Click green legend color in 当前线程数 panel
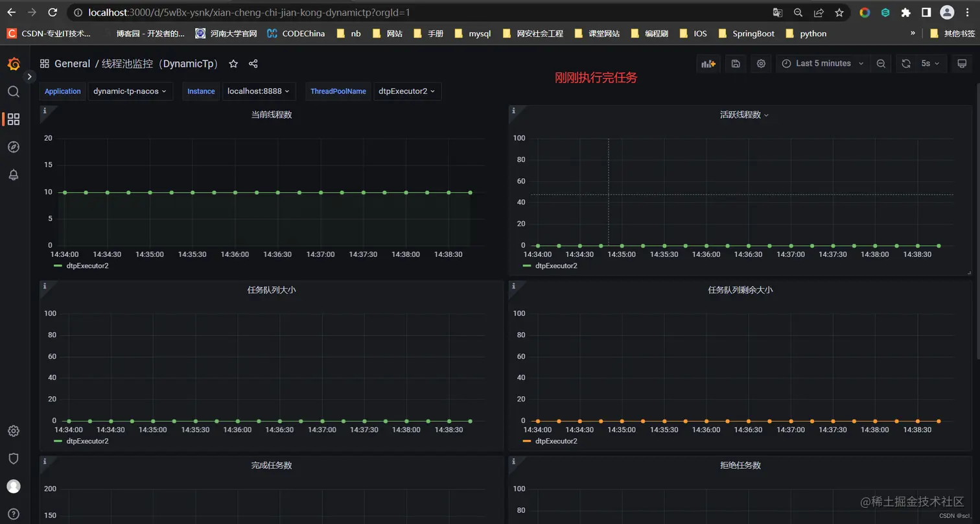The width and height of the screenshot is (980, 524). tap(58, 266)
